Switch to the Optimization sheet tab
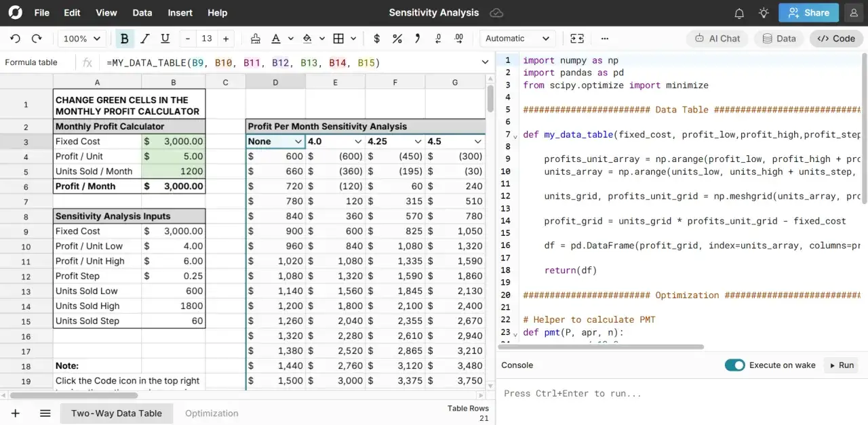This screenshot has width=868, height=425. point(212,413)
